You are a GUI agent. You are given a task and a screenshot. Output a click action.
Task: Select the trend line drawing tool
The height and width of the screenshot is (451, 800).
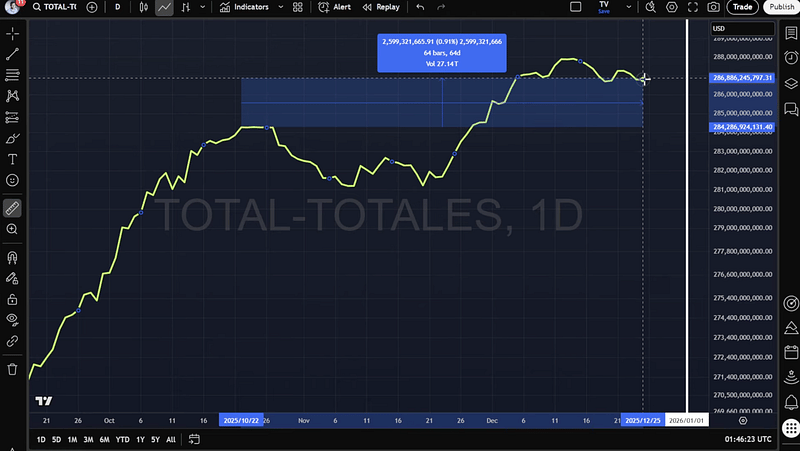pyautogui.click(x=12, y=54)
